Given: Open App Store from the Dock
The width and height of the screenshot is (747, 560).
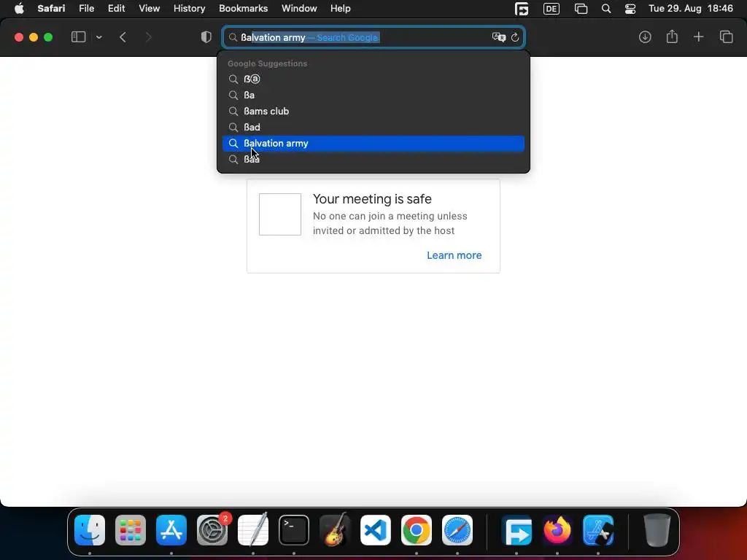Looking at the screenshot, I should (171, 530).
